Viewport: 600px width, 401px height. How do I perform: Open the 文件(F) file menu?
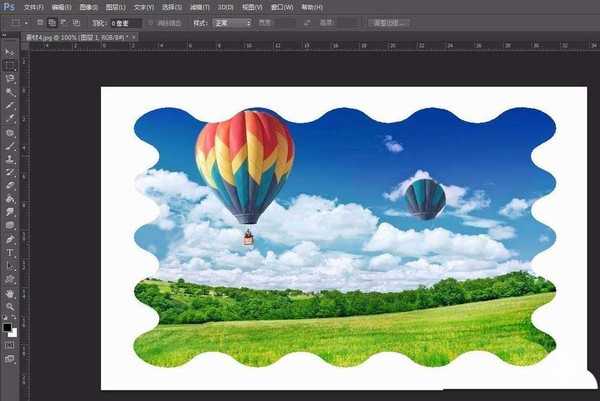34,6
